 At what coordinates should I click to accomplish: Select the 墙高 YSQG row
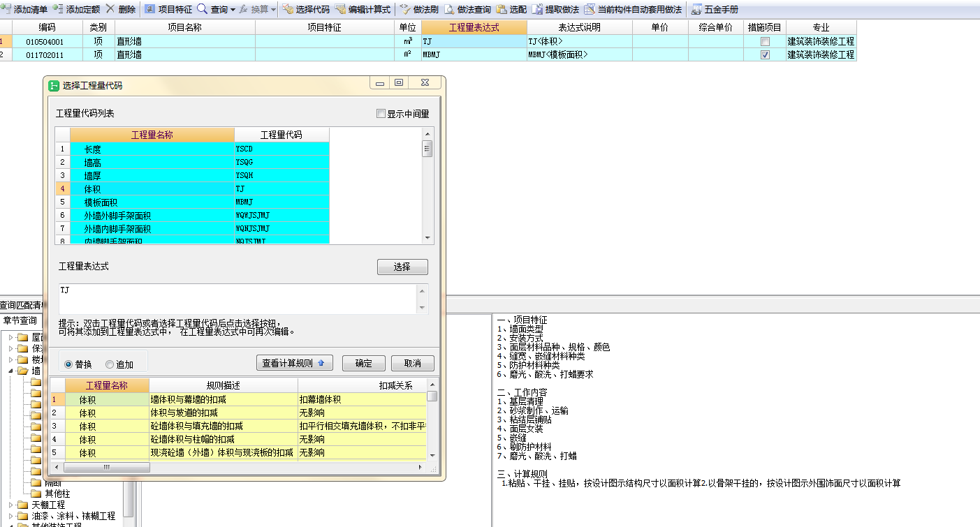(x=192, y=162)
